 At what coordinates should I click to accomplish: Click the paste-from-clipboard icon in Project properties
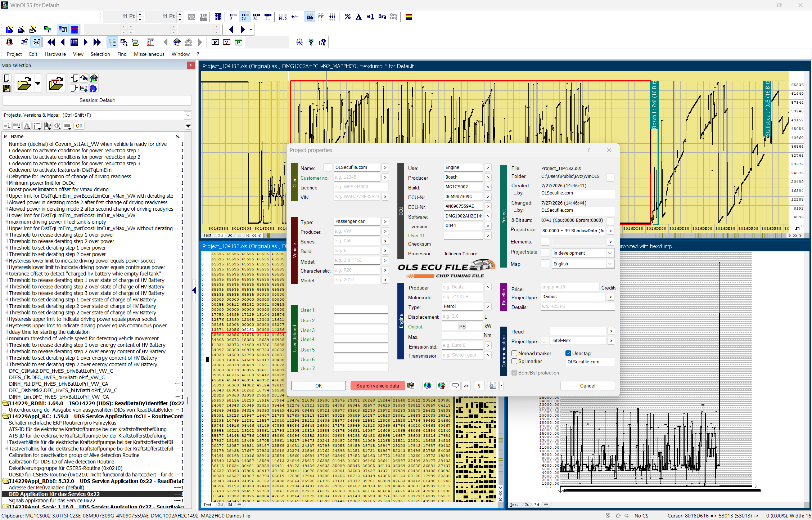(x=411, y=386)
